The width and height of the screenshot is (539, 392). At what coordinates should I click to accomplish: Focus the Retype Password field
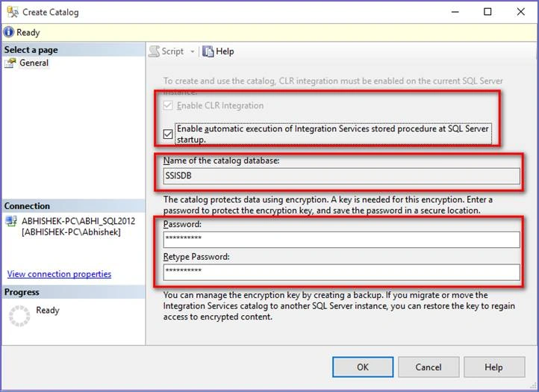(x=341, y=272)
